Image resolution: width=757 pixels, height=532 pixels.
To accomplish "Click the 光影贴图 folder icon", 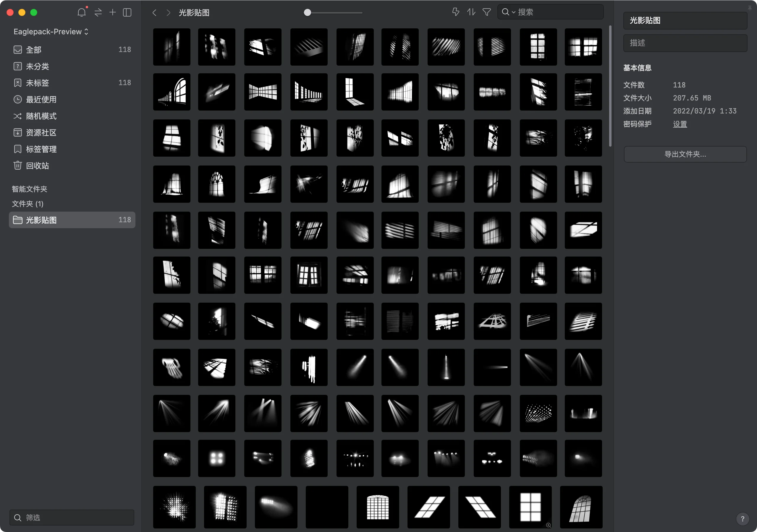I will point(17,220).
